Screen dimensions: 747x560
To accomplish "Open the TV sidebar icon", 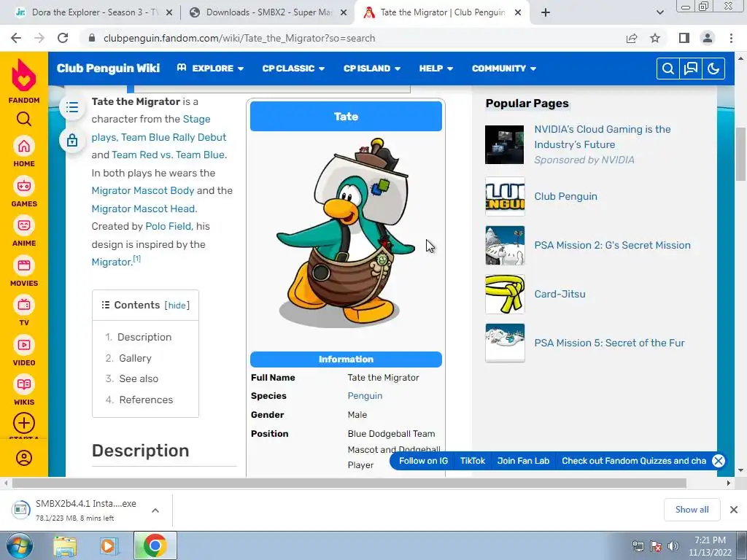I will [x=24, y=305].
